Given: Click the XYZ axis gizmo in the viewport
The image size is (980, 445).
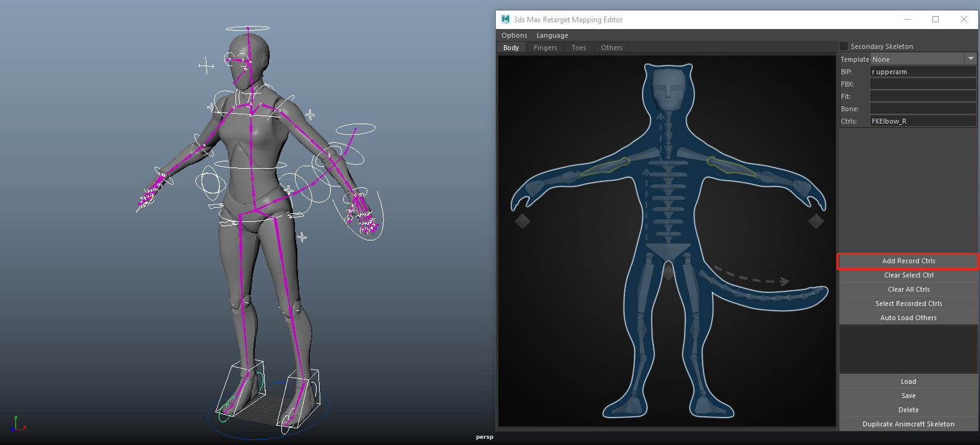Looking at the screenshot, I should click(18, 423).
